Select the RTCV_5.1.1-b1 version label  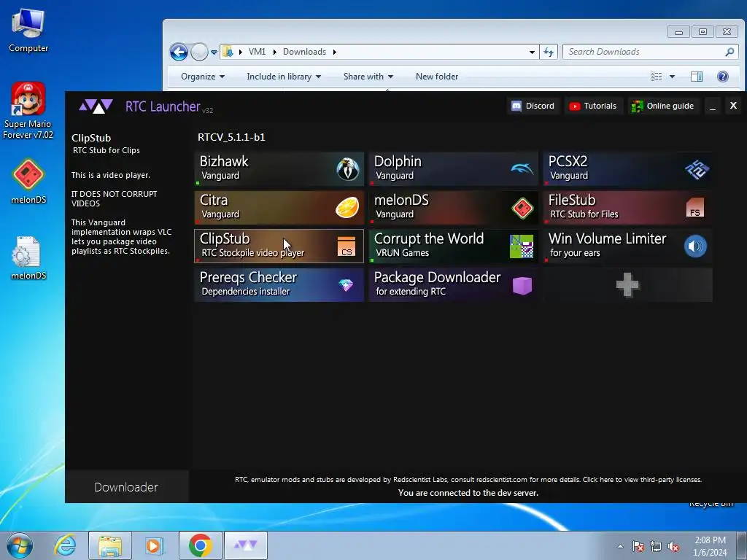point(231,137)
